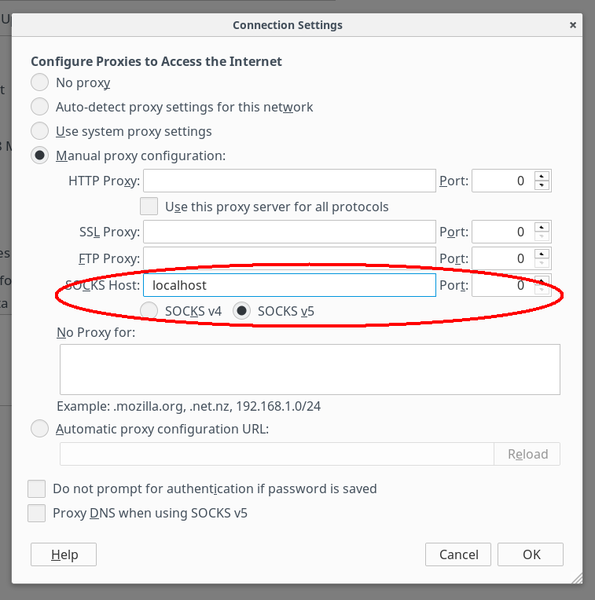Viewport: 595px width, 600px height.
Task: Select Manual proxy configuration radio button
Action: (x=39, y=155)
